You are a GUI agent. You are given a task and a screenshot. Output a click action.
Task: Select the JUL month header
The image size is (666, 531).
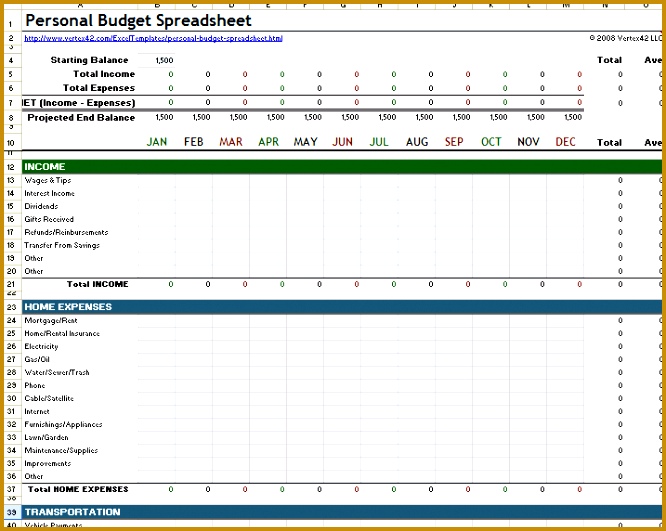pos(379,142)
